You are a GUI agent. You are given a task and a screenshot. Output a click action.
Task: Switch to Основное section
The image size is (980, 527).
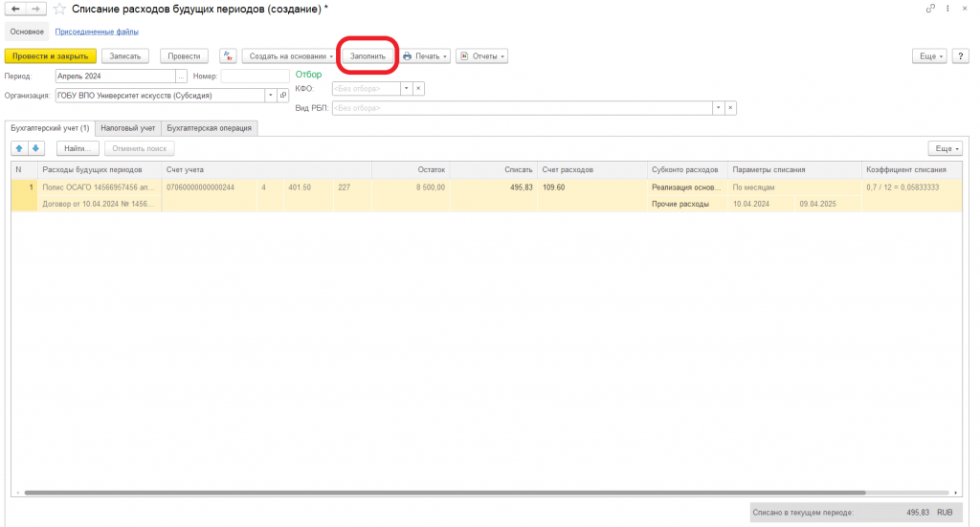(27, 32)
